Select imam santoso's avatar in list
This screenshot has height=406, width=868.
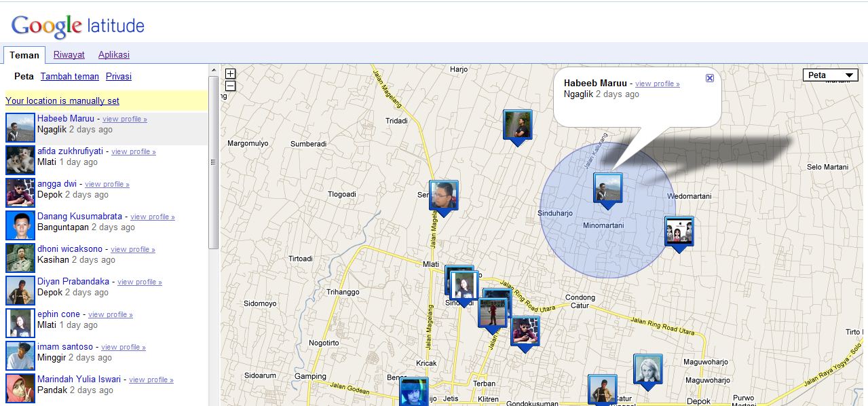[x=20, y=356]
